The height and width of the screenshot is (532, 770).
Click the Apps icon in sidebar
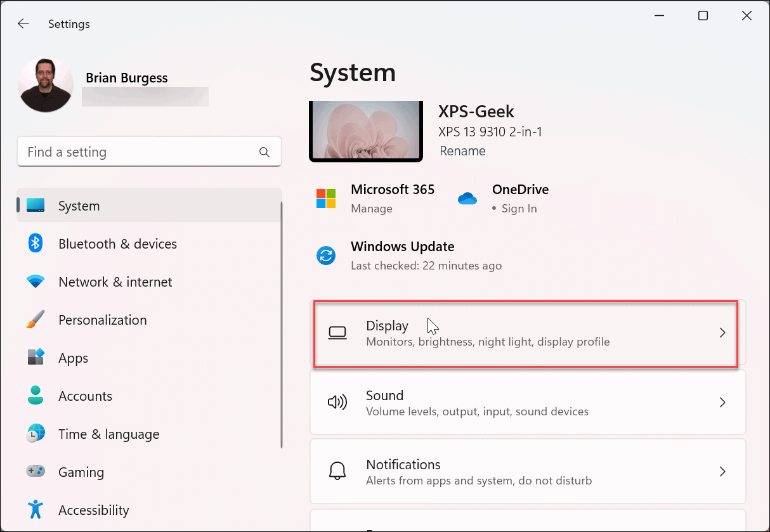pyautogui.click(x=36, y=357)
